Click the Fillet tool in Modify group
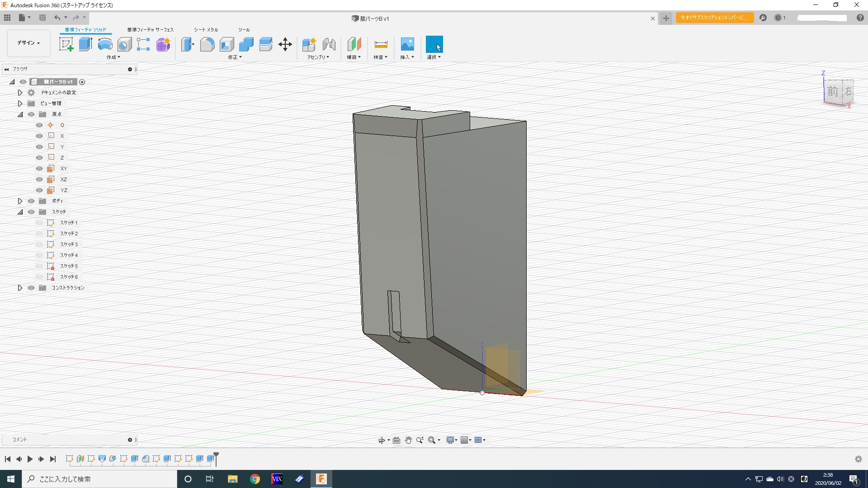This screenshot has width=868, height=488. pos(207,44)
